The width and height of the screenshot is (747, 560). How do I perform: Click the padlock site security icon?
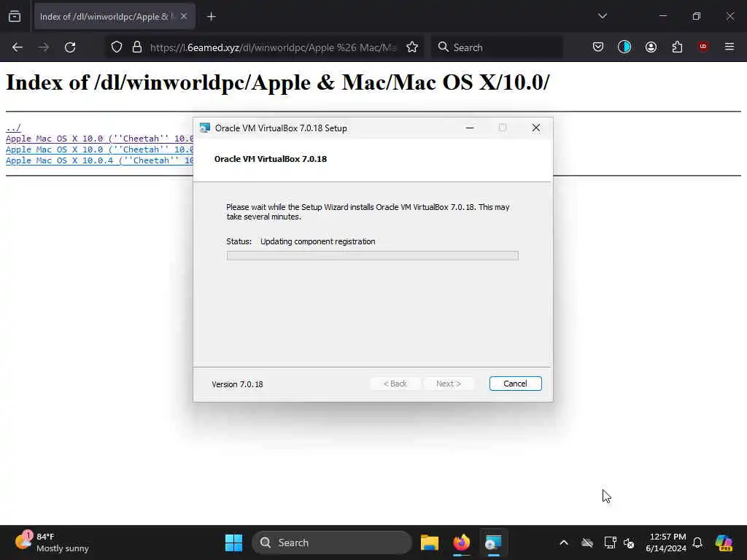137,47
